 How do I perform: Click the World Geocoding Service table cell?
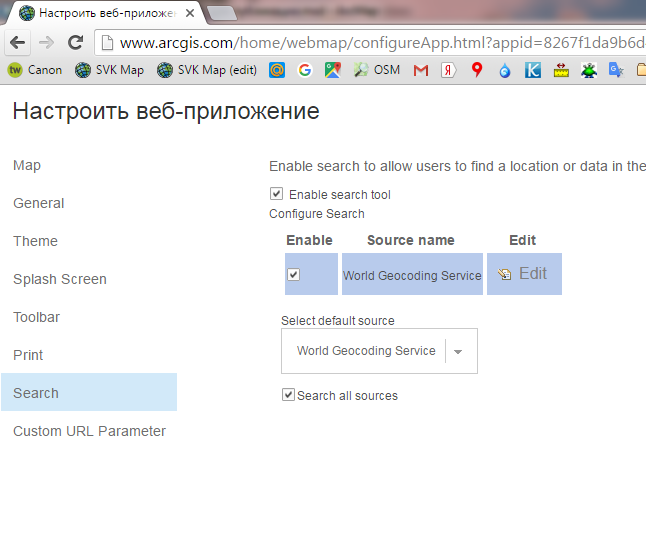[412, 274]
